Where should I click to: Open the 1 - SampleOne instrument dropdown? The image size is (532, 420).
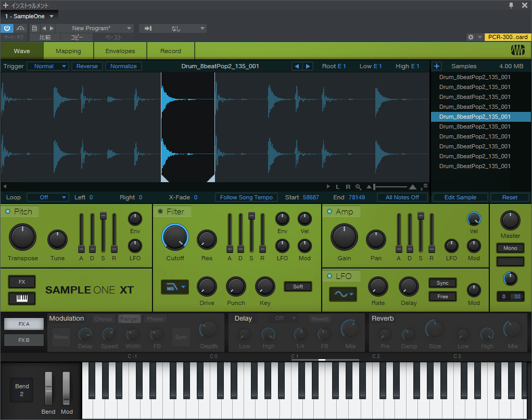(x=29, y=16)
